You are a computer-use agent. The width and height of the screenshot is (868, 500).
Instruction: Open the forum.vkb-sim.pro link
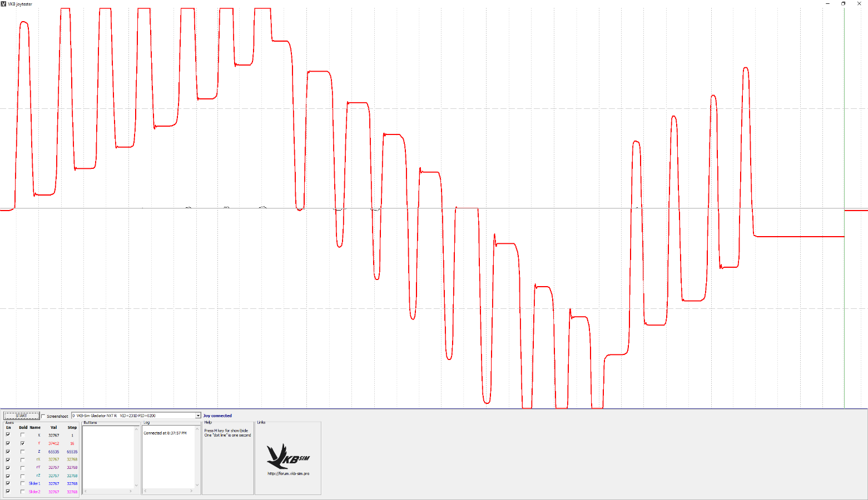[x=288, y=474]
